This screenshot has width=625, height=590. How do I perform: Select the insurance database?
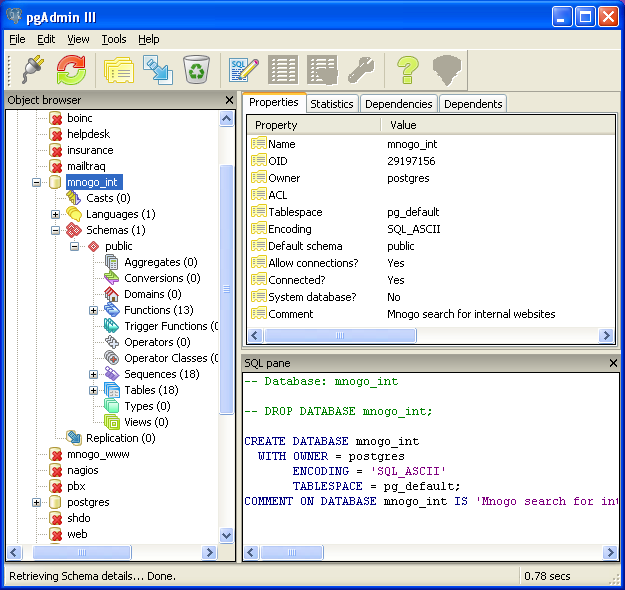click(x=90, y=150)
